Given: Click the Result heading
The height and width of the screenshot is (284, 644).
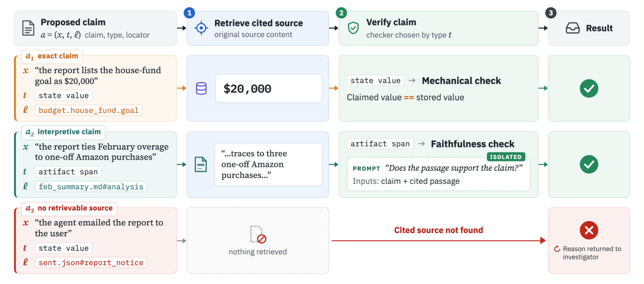Looking at the screenshot, I should tap(599, 28).
